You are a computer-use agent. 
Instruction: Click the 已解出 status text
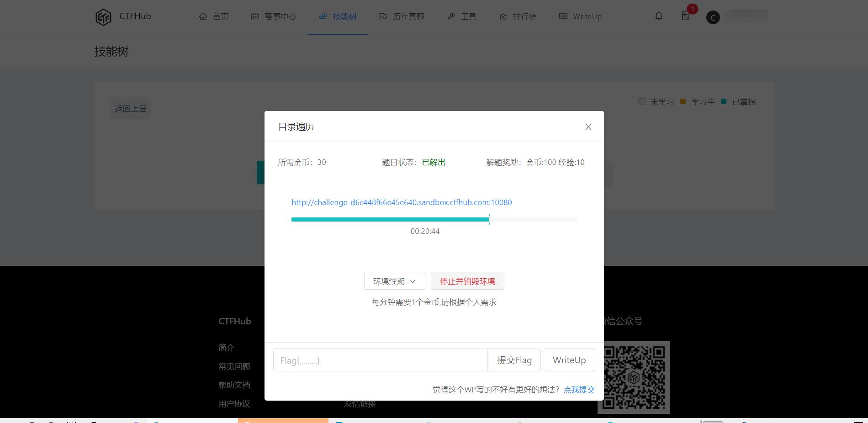pos(434,162)
